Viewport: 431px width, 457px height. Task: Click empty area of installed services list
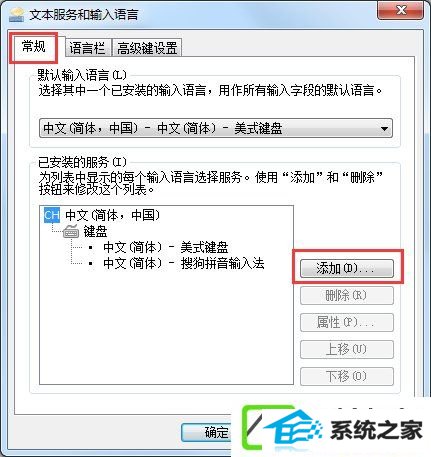coord(166,328)
